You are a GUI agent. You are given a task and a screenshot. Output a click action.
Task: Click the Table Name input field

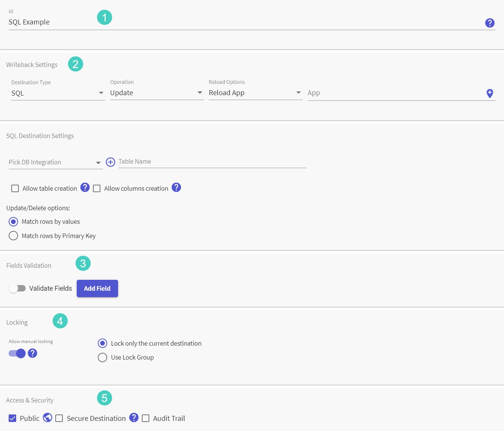pyautogui.click(x=213, y=162)
